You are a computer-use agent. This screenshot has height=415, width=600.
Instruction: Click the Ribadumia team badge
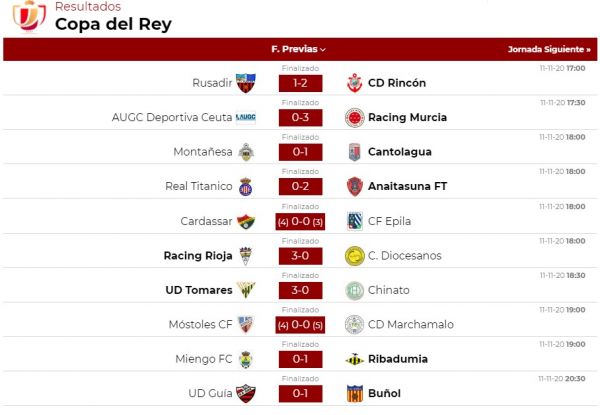(353, 359)
